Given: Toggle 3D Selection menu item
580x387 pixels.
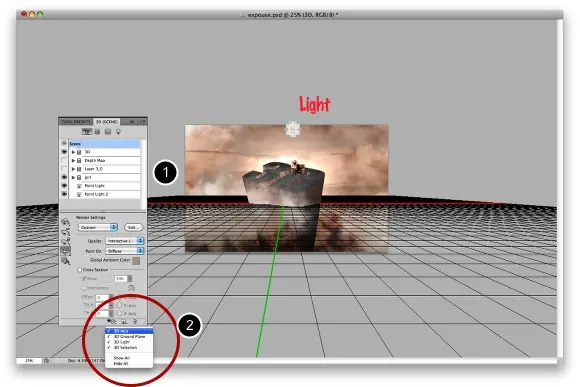Looking at the screenshot, I should tap(129, 348).
